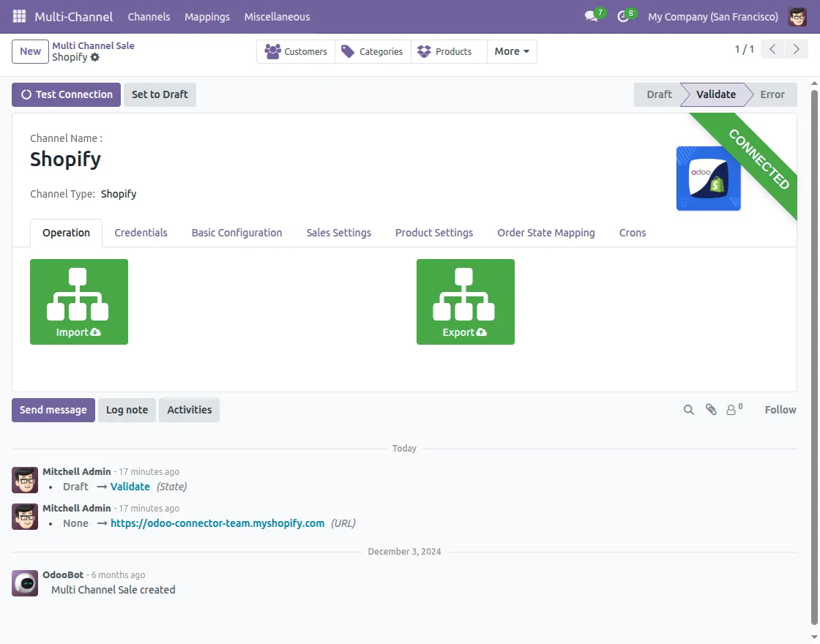This screenshot has width=820, height=644.
Task: Click the Channel Type Shopify value
Action: 119,194
